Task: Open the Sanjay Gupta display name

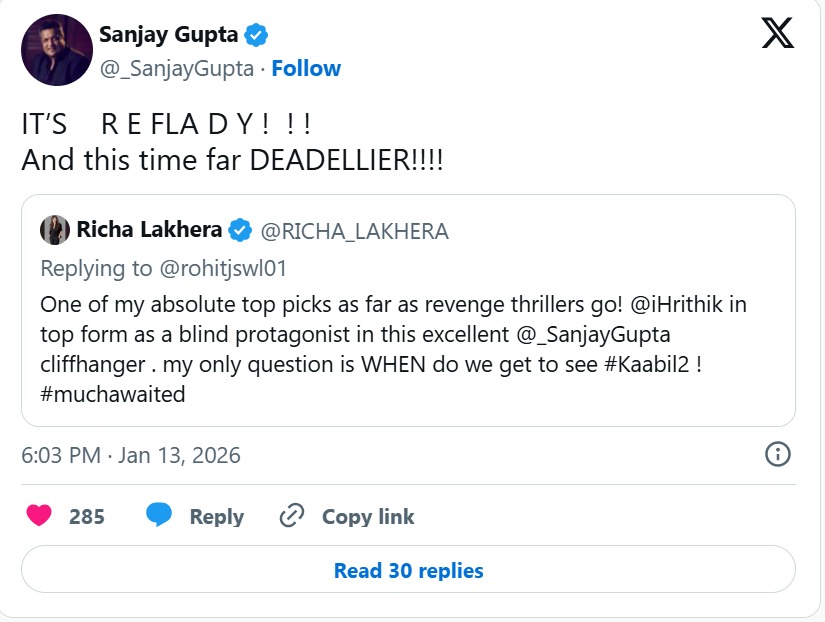Action: click(x=168, y=35)
